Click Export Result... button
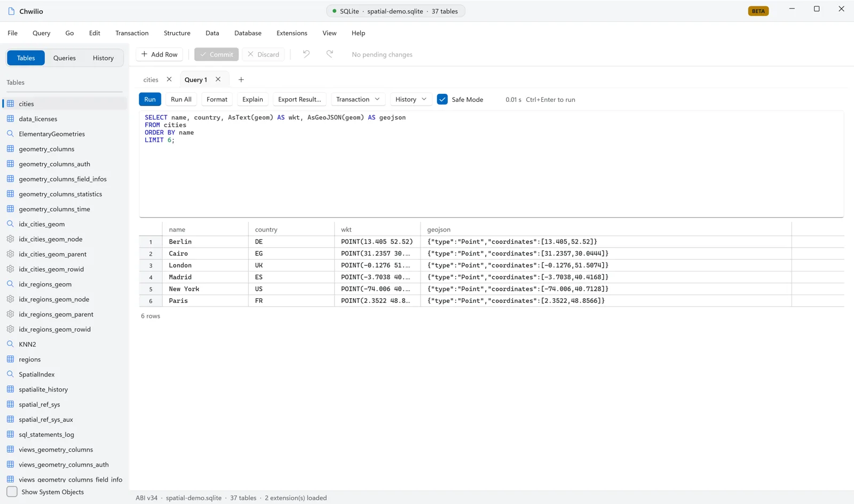Image resolution: width=854 pixels, height=504 pixels. (299, 99)
